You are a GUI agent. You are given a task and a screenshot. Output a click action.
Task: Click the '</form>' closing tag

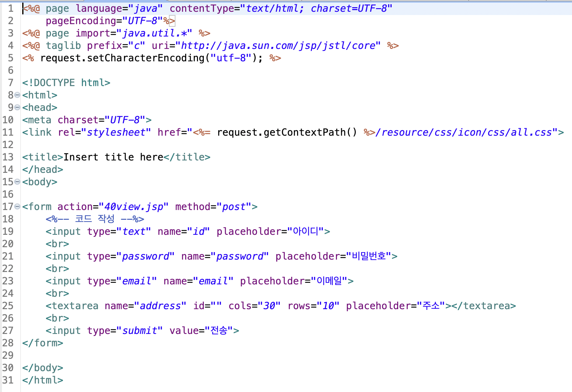(43, 343)
